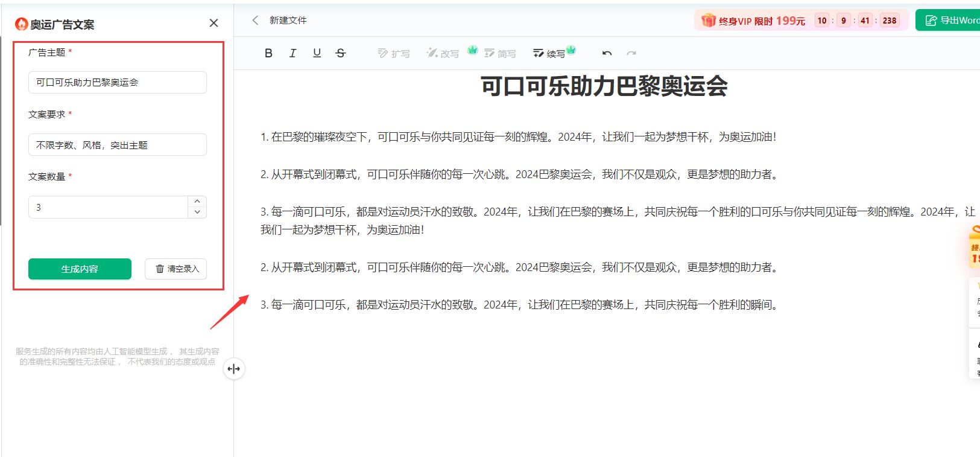This screenshot has width=980, height=457.
Task: Click the 终身VIP 限时199元 promotion banner
Action: [801, 21]
